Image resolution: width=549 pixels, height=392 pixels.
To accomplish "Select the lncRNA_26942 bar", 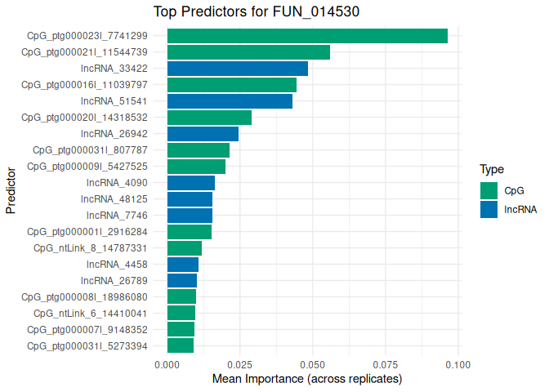I will pyautogui.click(x=203, y=134).
